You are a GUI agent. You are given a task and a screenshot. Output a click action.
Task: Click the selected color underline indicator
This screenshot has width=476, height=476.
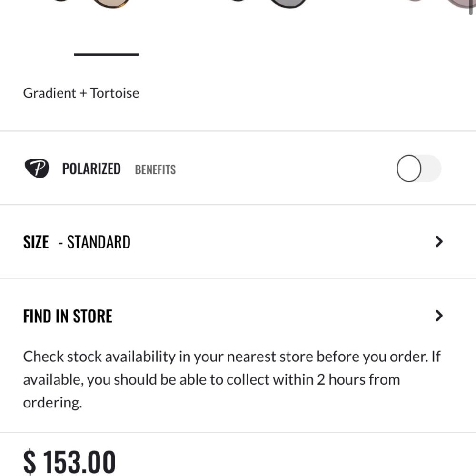106,55
